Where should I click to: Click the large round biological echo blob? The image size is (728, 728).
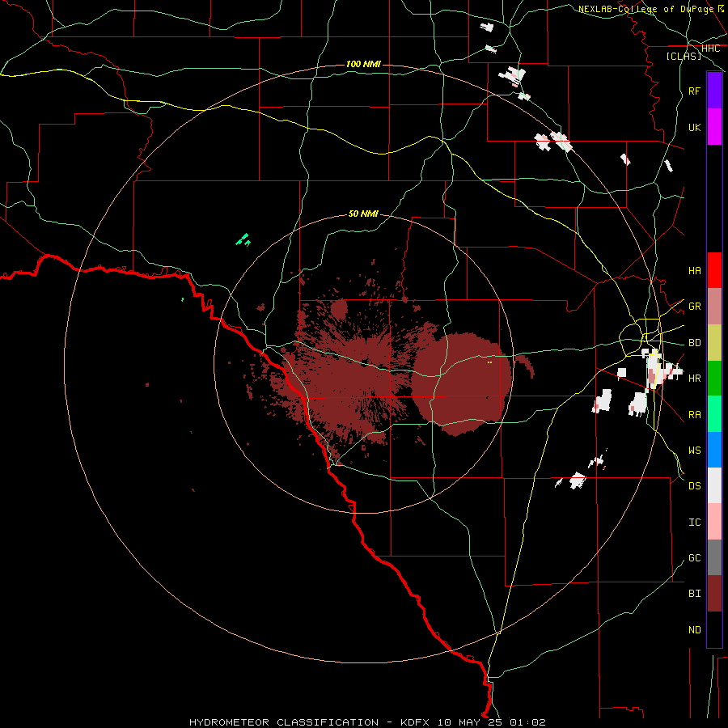462,384
